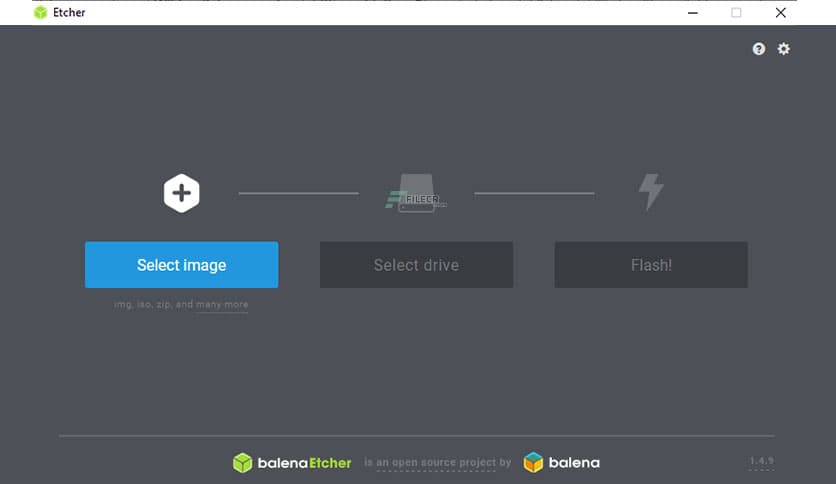This screenshot has height=484, width=836.
Task: Click the drive icon above Select drive
Action: click(416, 193)
